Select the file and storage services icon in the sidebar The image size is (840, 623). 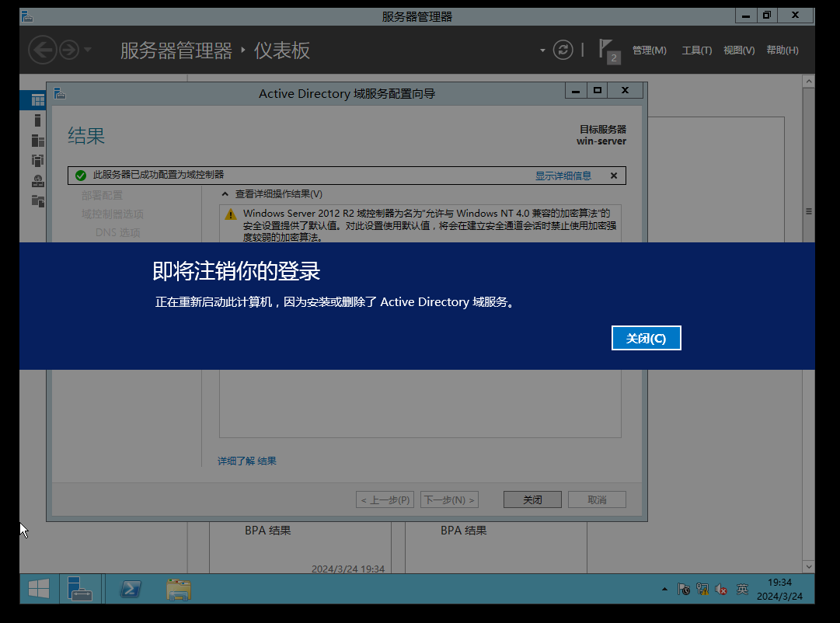[x=37, y=201]
